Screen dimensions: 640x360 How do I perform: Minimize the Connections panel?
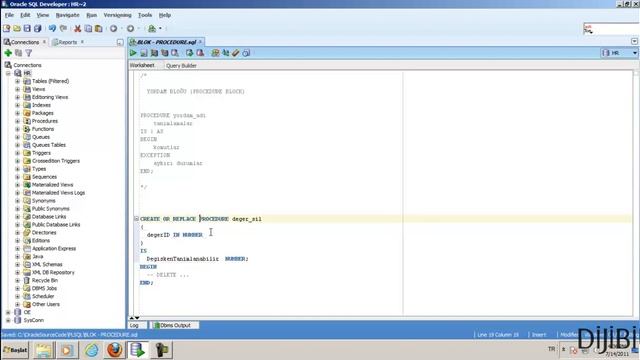pos(120,42)
